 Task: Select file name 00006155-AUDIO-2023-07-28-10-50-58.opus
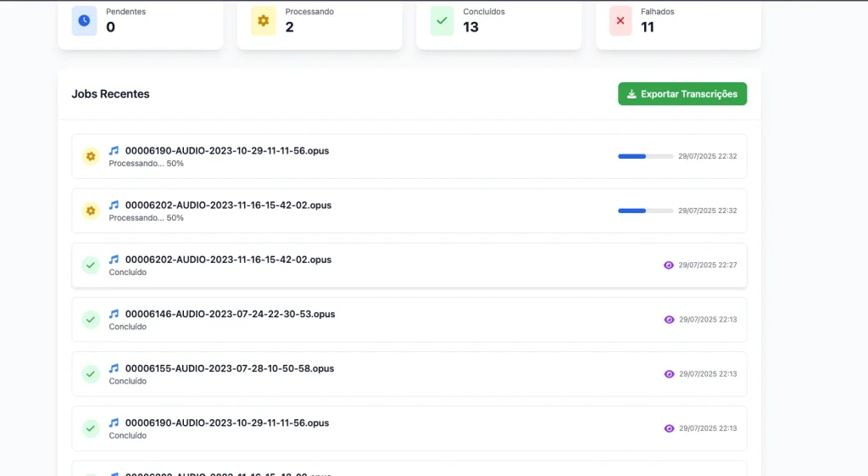click(x=230, y=368)
